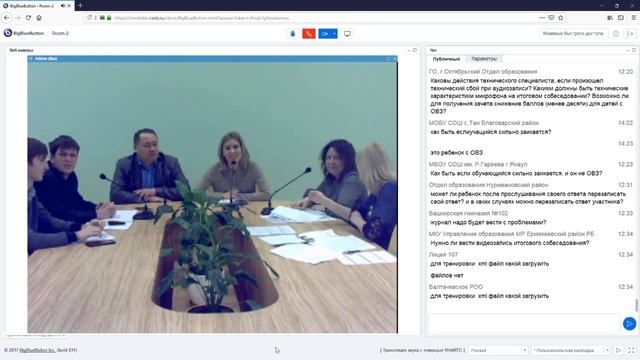Image resolution: width=640 pixels, height=360 pixels.
Task: Click the logout icon at top right
Action: (x=631, y=33)
